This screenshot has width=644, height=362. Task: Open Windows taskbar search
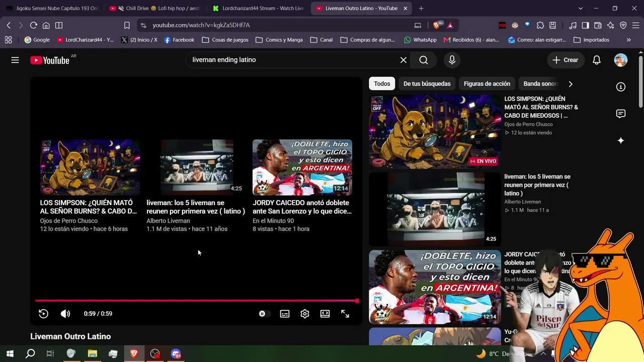(30, 353)
